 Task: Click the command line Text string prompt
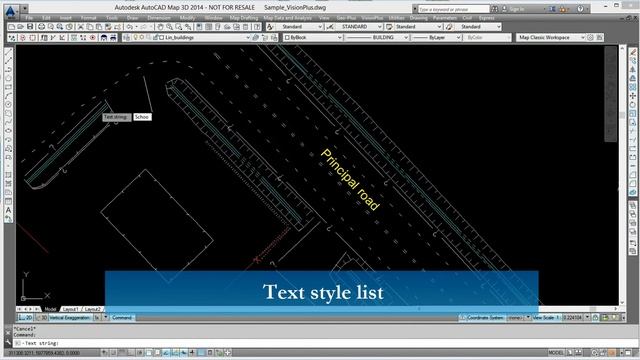pos(42,343)
